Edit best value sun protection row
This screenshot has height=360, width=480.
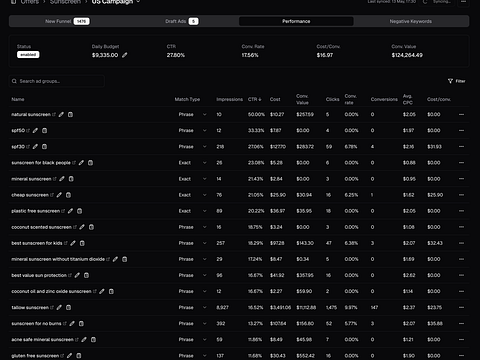pyautogui.click(x=77, y=275)
